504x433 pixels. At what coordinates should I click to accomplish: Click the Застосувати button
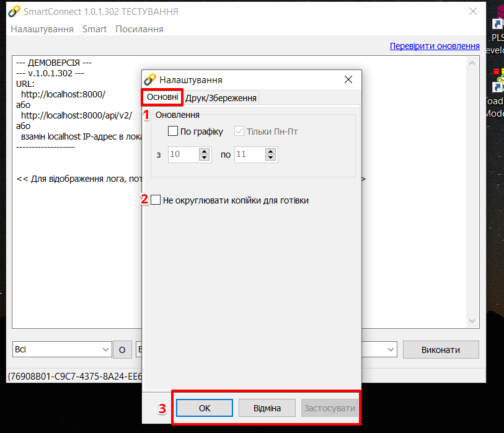point(329,408)
